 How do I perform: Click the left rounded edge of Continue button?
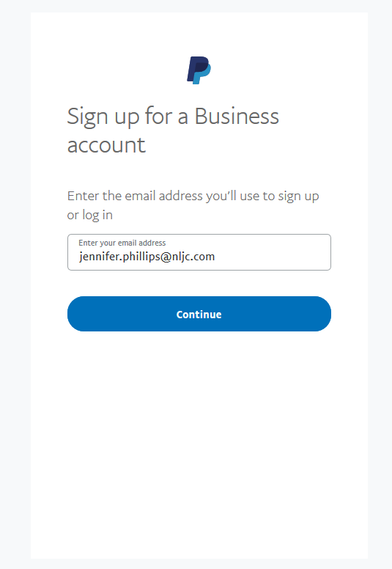click(76, 314)
